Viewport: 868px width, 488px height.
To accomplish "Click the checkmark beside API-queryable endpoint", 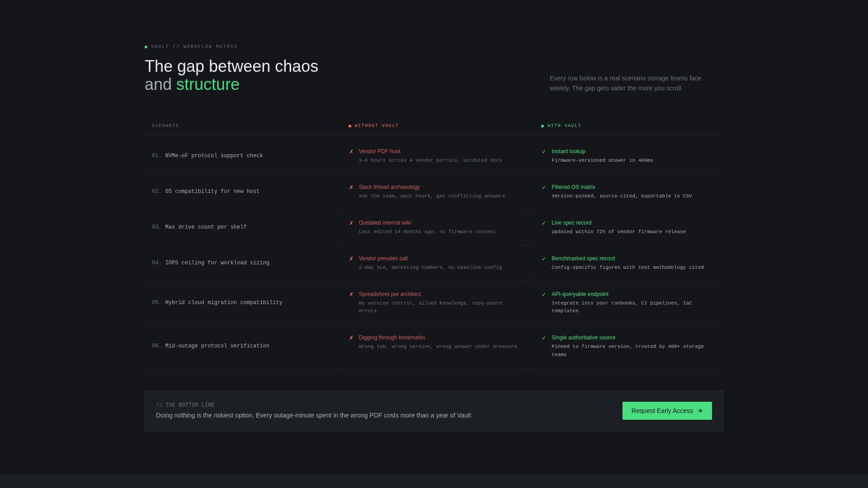I will pos(544,294).
